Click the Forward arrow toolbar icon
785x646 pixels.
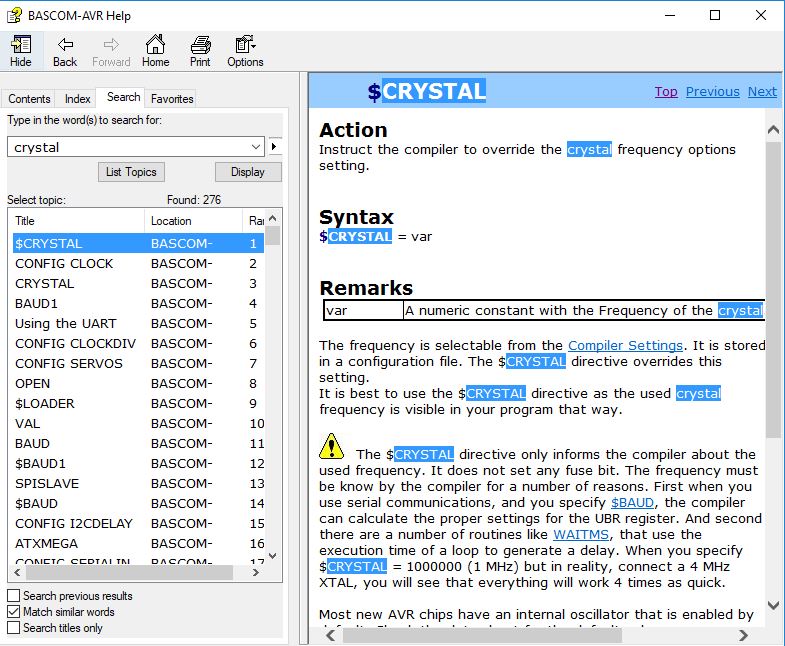click(111, 51)
